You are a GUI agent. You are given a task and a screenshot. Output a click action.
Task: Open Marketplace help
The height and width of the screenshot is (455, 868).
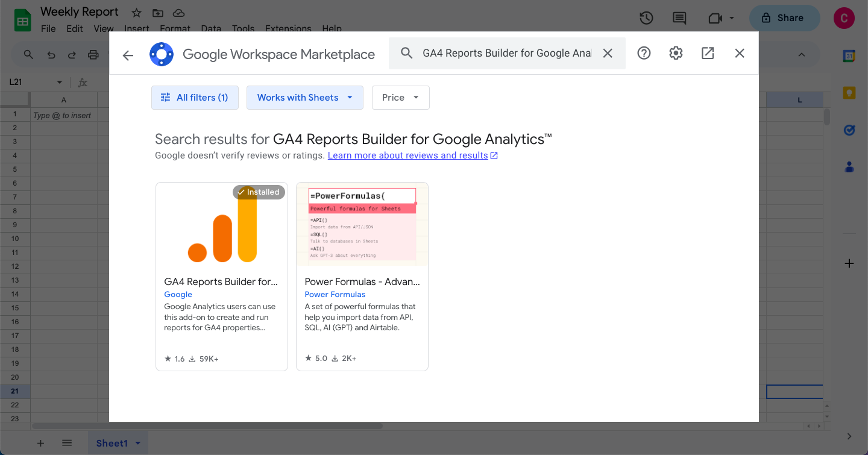[x=644, y=53]
